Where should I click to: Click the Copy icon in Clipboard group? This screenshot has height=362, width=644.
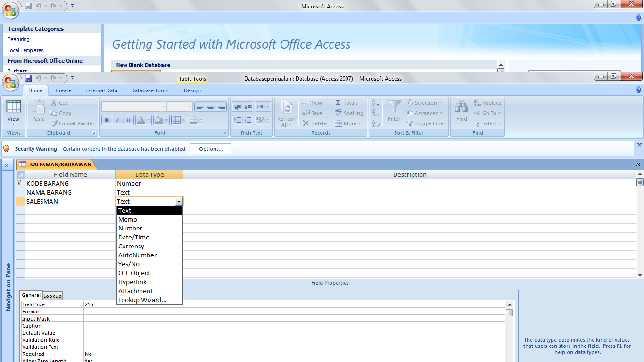click(x=54, y=113)
